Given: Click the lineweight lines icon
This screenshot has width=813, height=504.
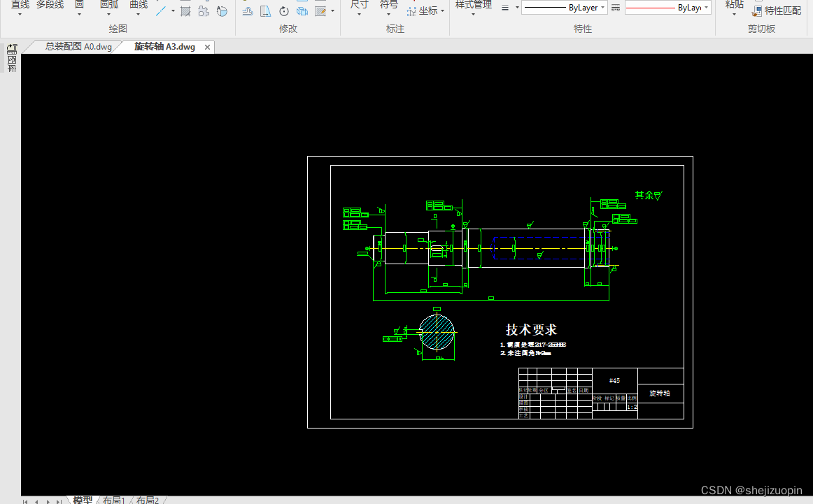Looking at the screenshot, I should click(x=505, y=8).
